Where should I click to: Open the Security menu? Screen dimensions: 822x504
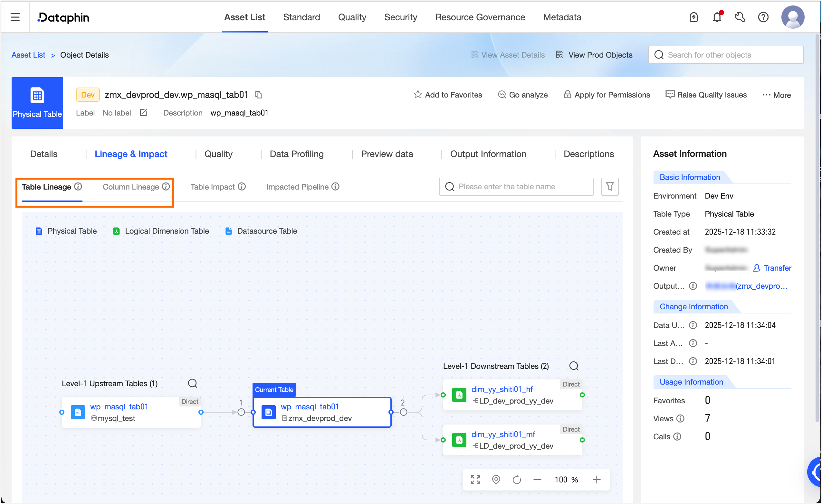pyautogui.click(x=401, y=17)
